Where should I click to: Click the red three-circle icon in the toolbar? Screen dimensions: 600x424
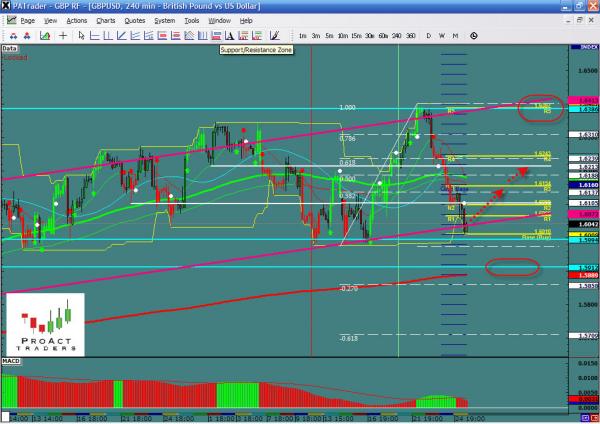(27, 36)
